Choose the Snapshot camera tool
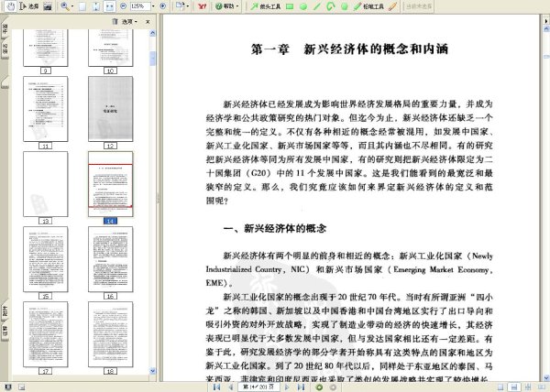 pyautogui.click(x=48, y=6)
